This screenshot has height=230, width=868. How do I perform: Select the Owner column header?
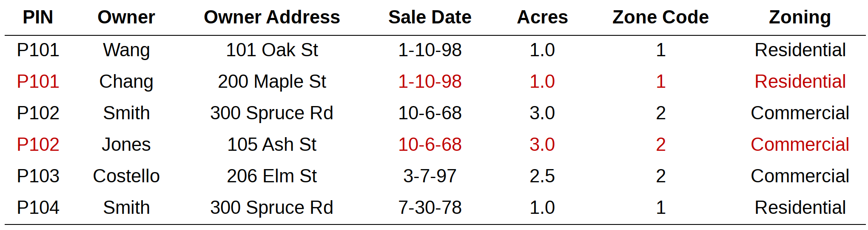click(126, 17)
